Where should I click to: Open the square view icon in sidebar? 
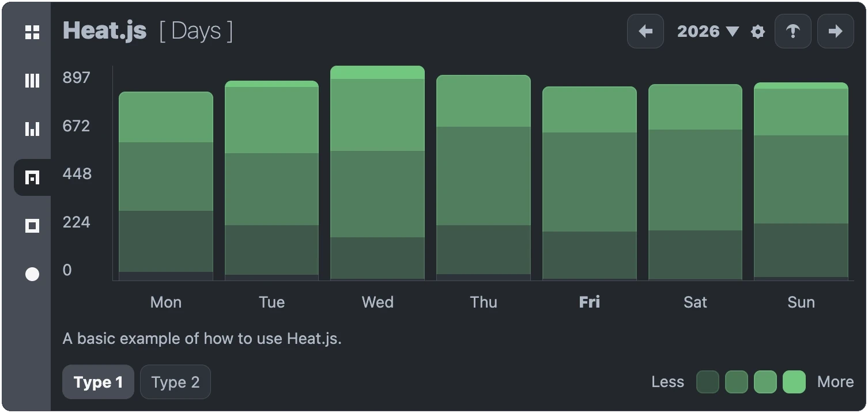point(32,226)
